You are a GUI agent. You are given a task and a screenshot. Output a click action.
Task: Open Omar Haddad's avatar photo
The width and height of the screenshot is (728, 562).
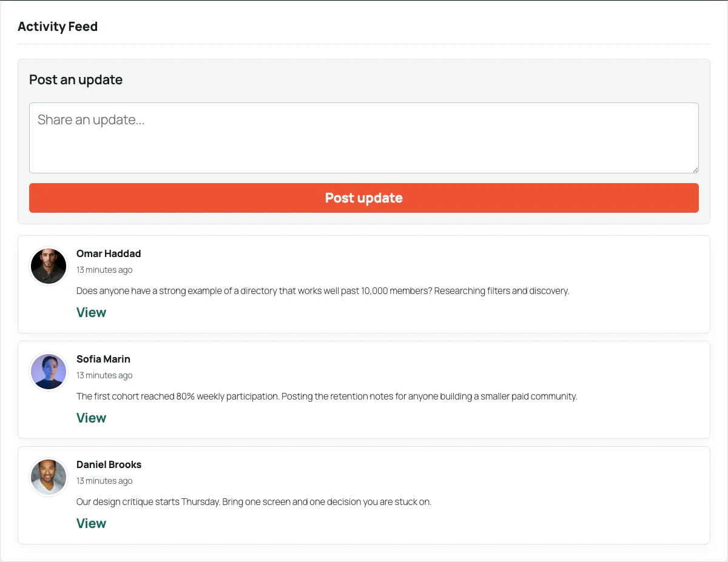pyautogui.click(x=49, y=266)
